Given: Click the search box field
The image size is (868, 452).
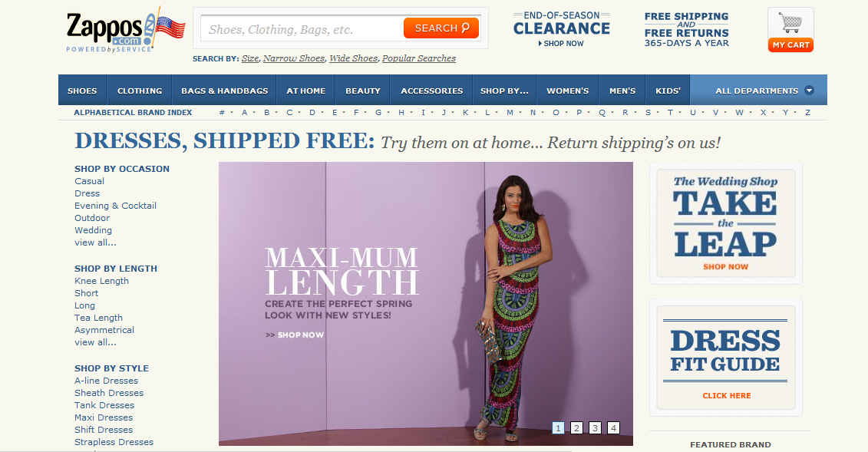Looking at the screenshot, I should point(302,29).
